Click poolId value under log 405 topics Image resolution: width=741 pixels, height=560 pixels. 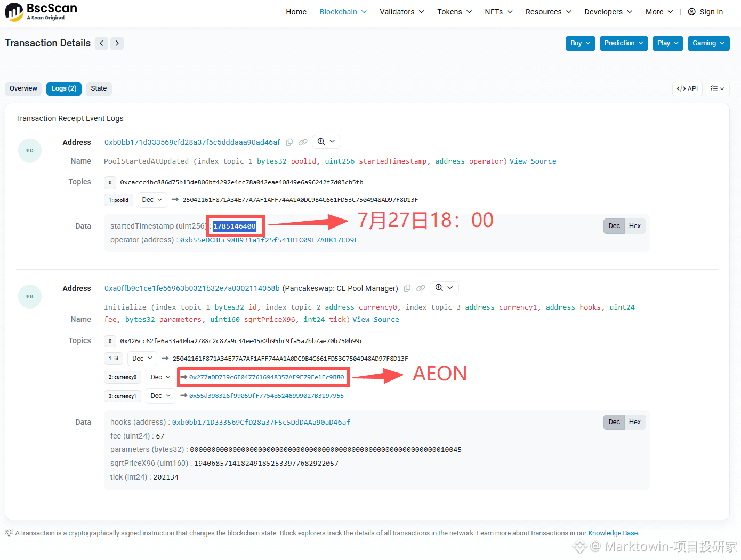point(300,200)
